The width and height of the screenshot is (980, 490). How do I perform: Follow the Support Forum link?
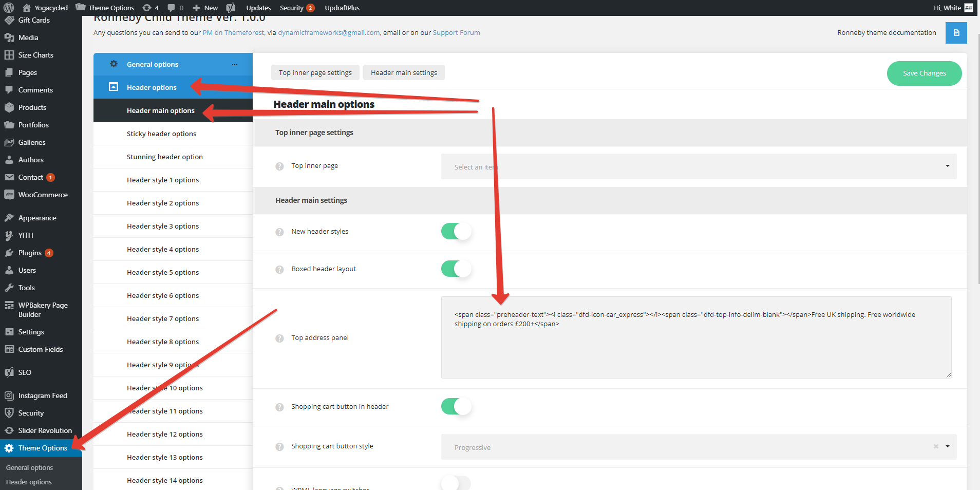pyautogui.click(x=456, y=33)
